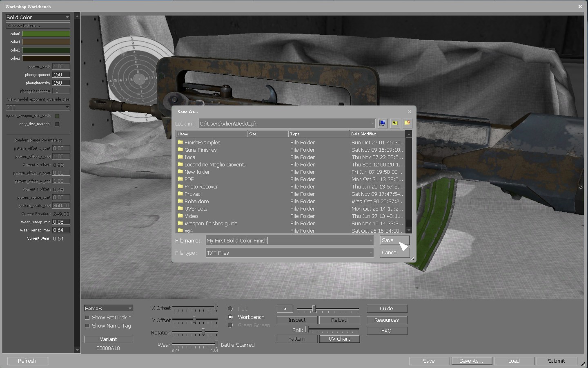Sort file list by Name column
Screen dimensions: 588x368
tap(212, 134)
